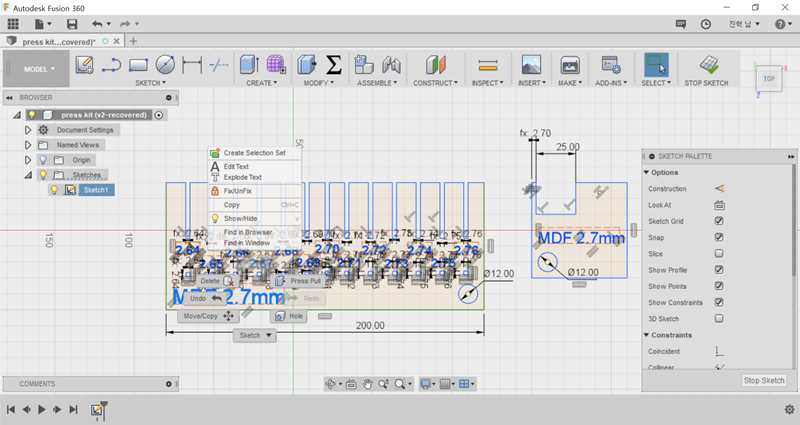Open the job status clock icon
The image size is (800, 425).
click(707, 23)
